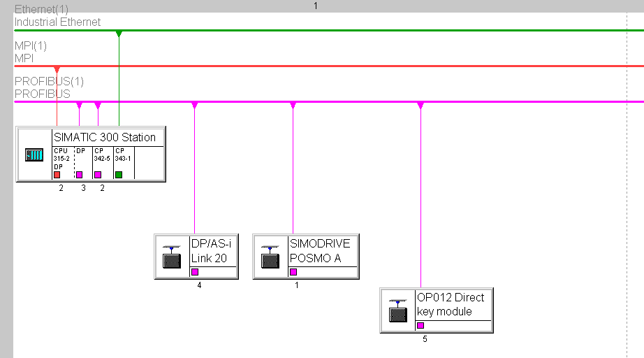Click the PROFIBUS connection node of OP012 module
The image size is (644, 358).
pos(420,106)
